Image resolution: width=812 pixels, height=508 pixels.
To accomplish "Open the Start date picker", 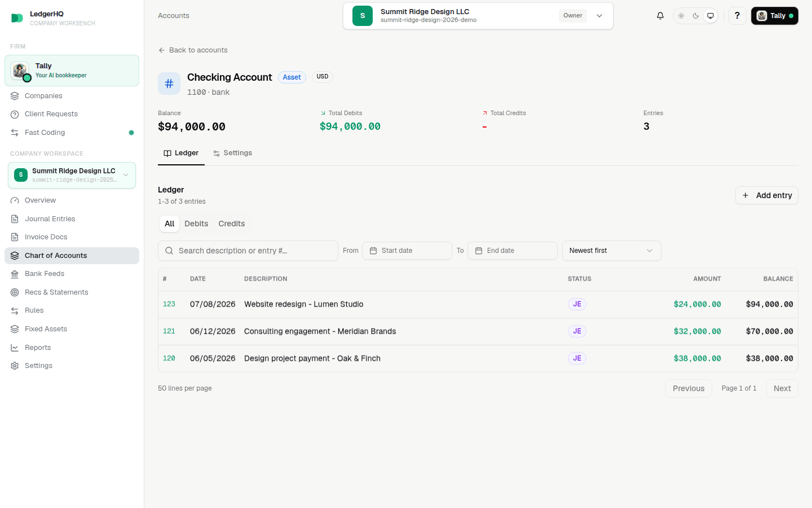I will [407, 251].
